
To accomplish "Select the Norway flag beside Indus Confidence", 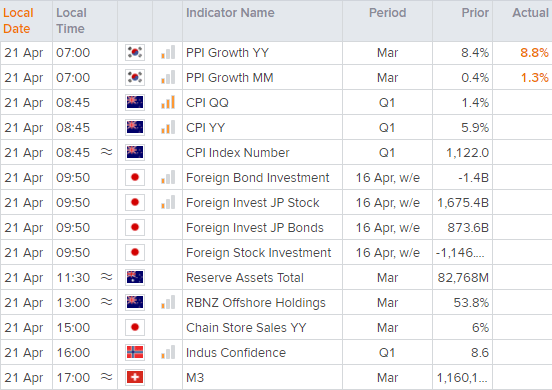I will pos(135,352).
